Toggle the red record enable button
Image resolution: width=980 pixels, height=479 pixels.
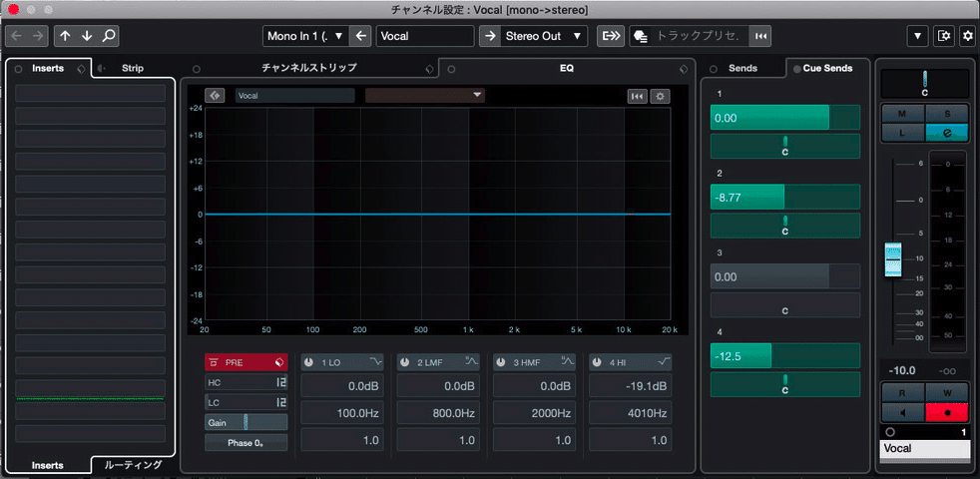click(x=947, y=413)
